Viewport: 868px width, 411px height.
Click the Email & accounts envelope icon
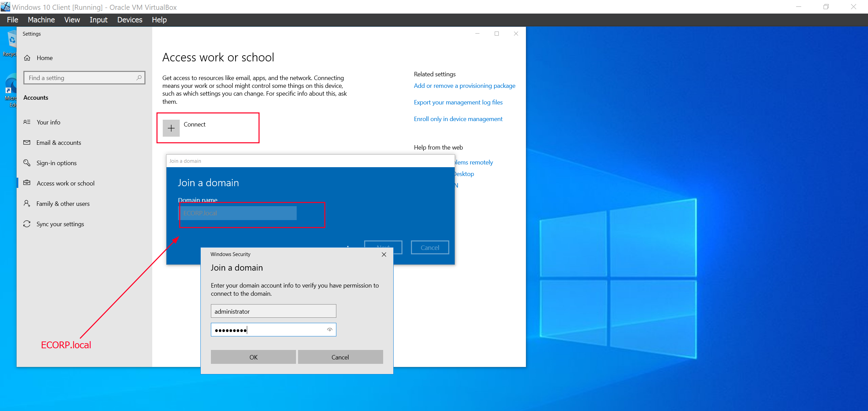pyautogui.click(x=27, y=142)
